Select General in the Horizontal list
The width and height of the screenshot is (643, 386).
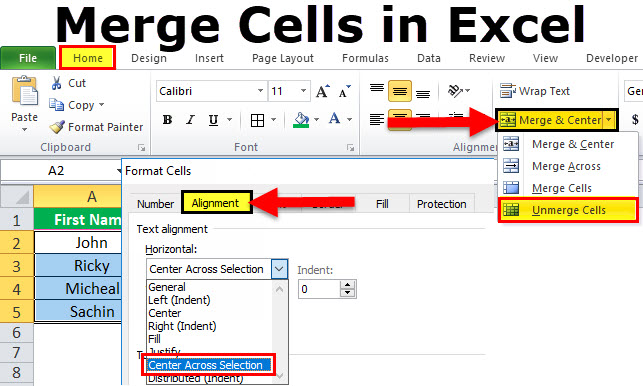pos(167,287)
